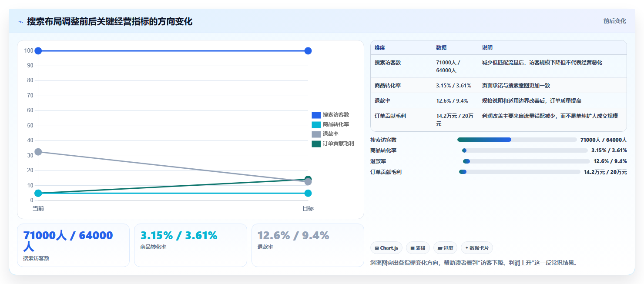The image size is (644, 284).
Task: Select the cyan 商品转化率 point at 当前
Action: (x=38, y=193)
